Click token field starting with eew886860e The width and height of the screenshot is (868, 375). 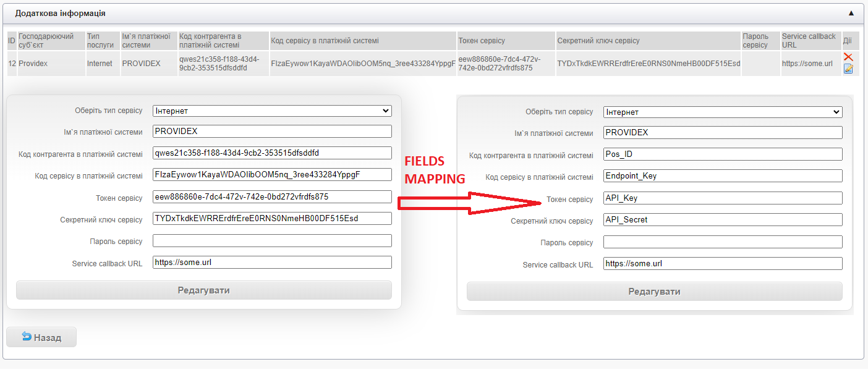coord(272,197)
